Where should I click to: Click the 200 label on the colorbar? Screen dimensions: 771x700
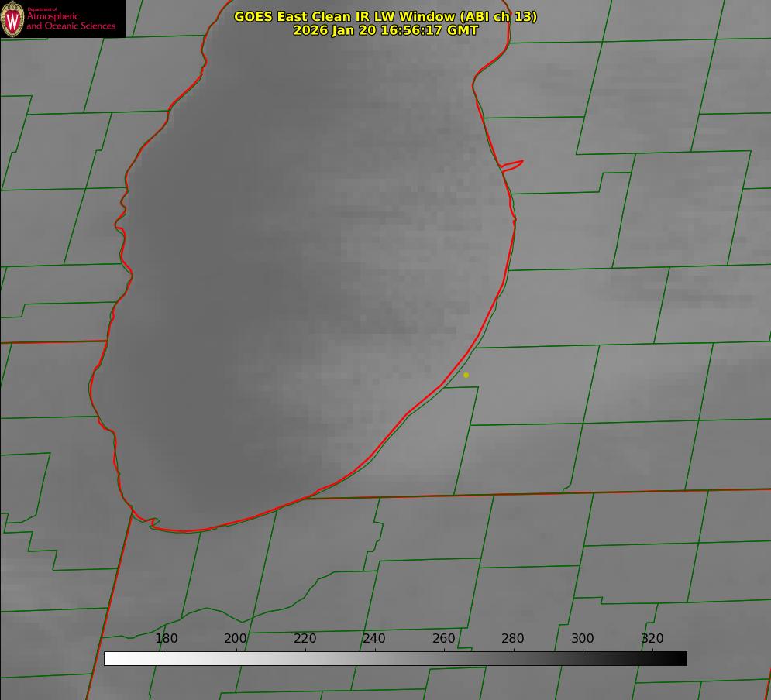point(236,639)
